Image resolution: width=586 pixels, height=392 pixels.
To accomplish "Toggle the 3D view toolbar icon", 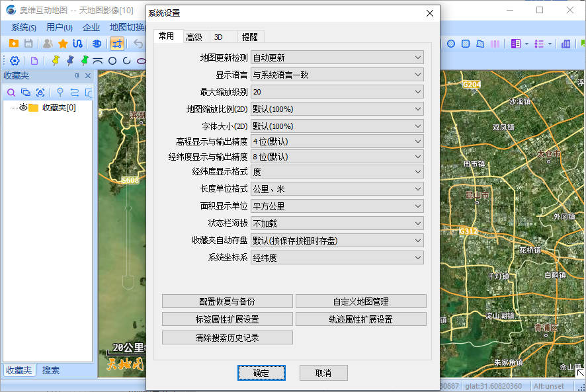I will click(97, 44).
